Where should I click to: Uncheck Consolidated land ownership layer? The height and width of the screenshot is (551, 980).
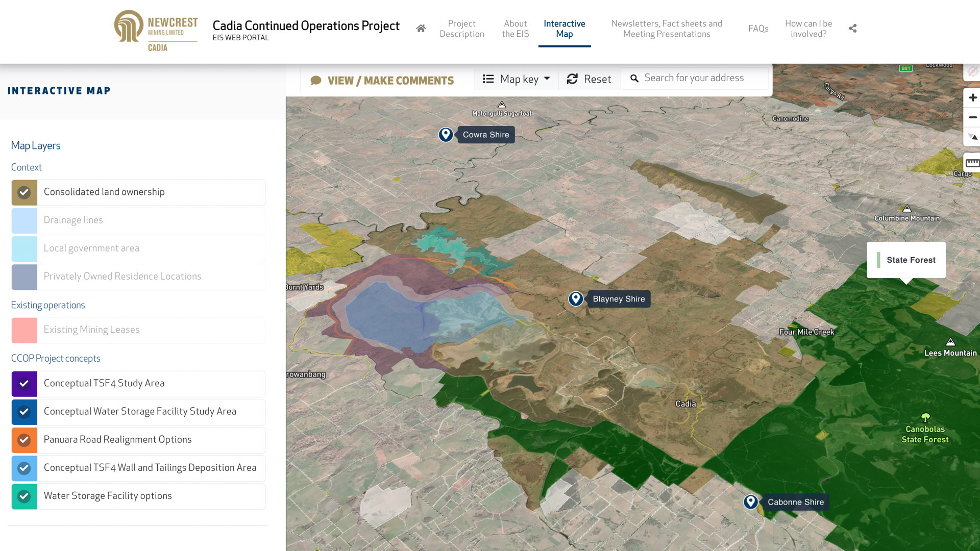coord(24,192)
